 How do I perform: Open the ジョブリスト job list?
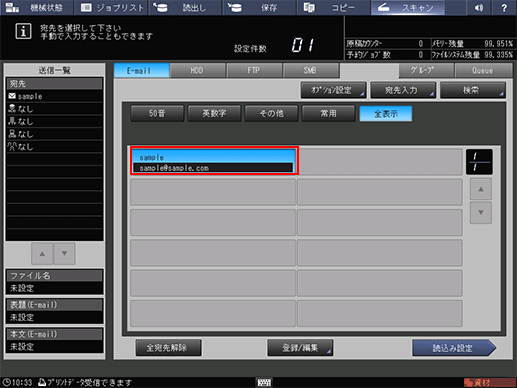(x=112, y=7)
